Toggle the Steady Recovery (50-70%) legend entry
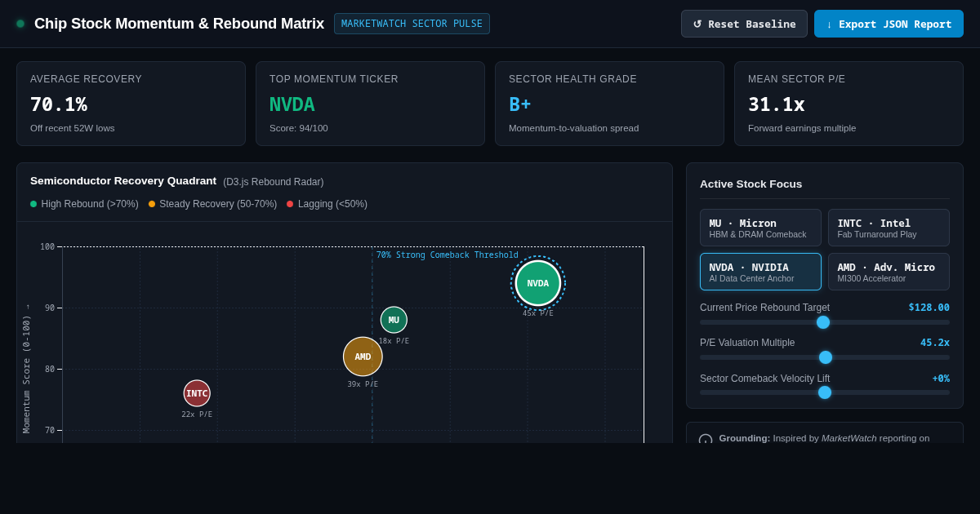Viewport: 980px width, 514px height. 212,204
